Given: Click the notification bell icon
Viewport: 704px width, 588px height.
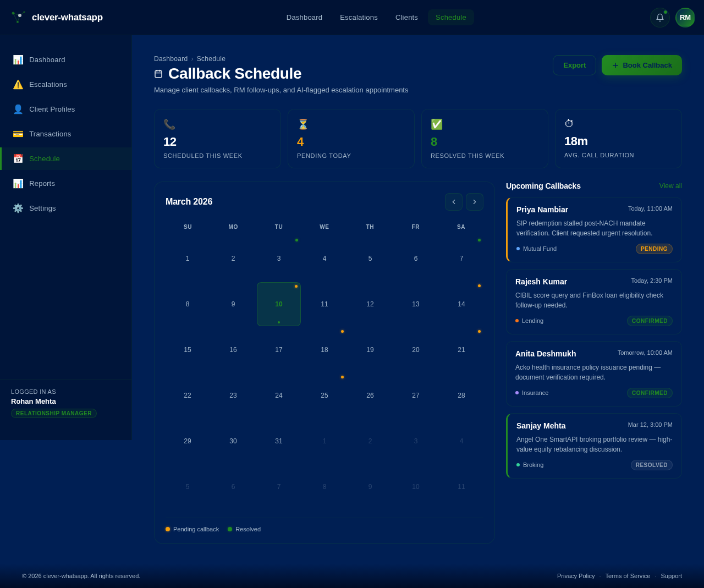Looking at the screenshot, I should click(659, 17).
